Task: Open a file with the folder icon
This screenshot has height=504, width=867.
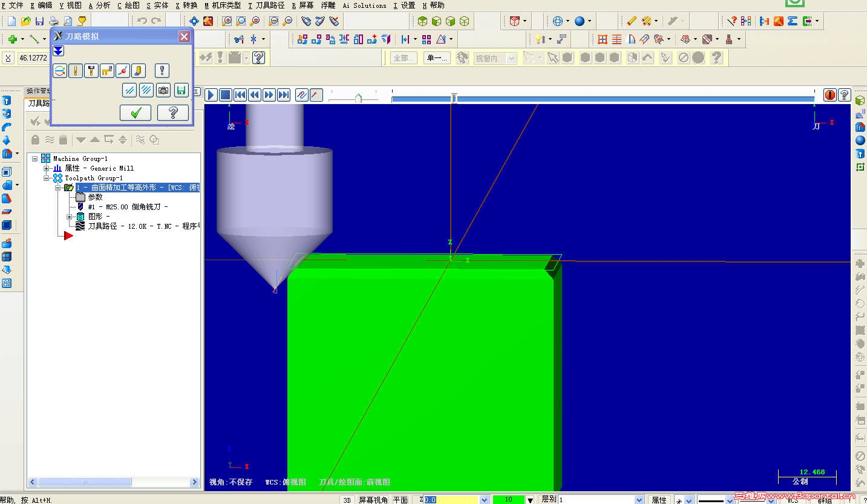Action: coord(26,21)
